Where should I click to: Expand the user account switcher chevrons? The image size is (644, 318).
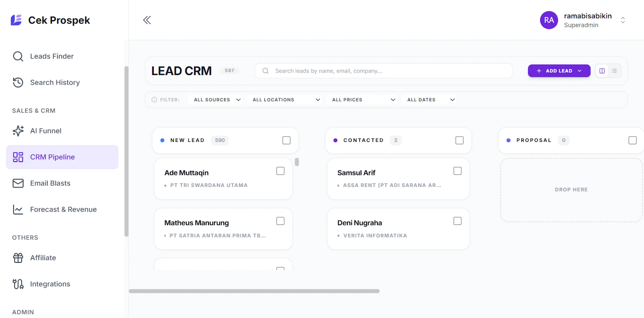pyautogui.click(x=623, y=20)
